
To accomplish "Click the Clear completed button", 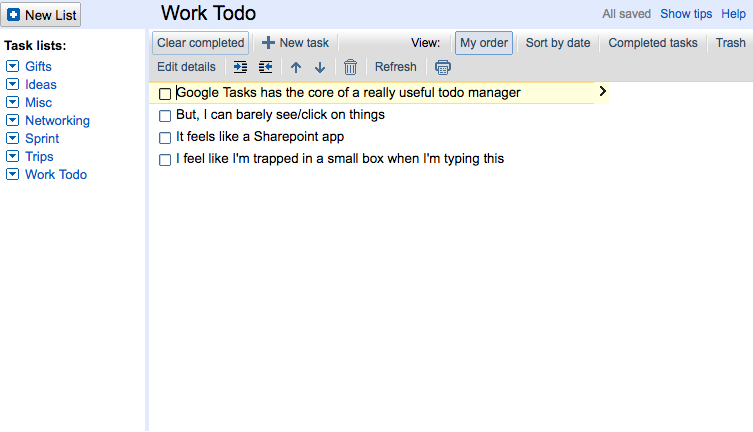I will click(200, 43).
